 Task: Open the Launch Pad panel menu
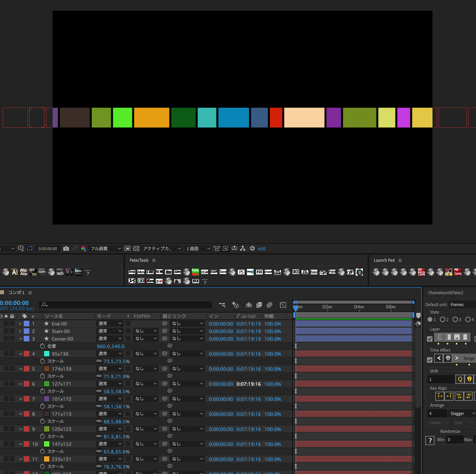400,260
